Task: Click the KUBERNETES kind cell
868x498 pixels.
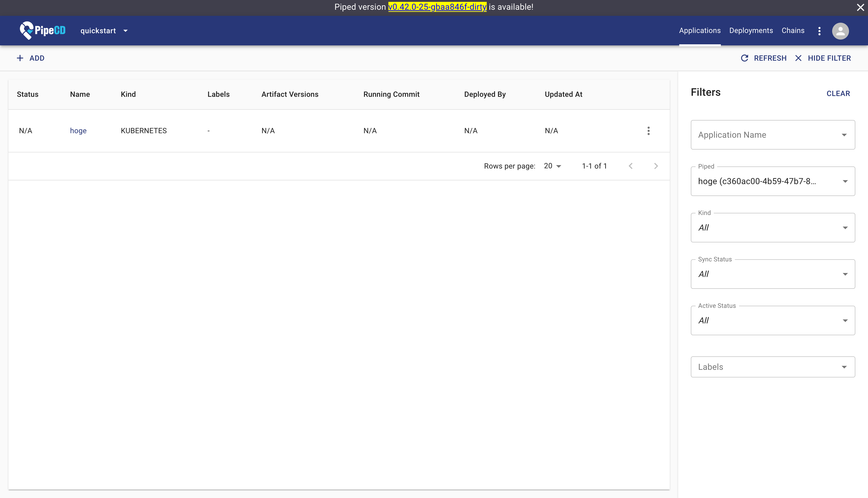Action: (x=144, y=131)
